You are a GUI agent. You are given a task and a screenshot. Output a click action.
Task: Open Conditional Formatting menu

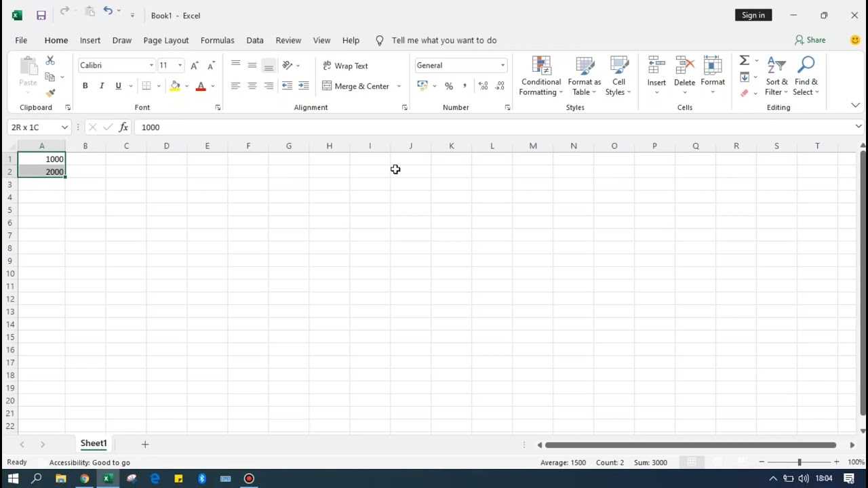541,76
